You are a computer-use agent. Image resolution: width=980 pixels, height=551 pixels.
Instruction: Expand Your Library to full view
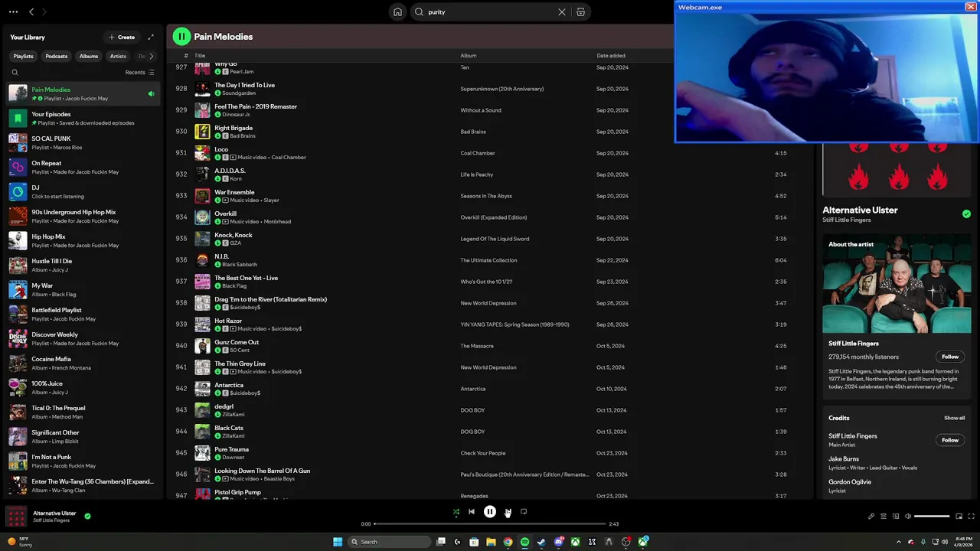tap(151, 37)
